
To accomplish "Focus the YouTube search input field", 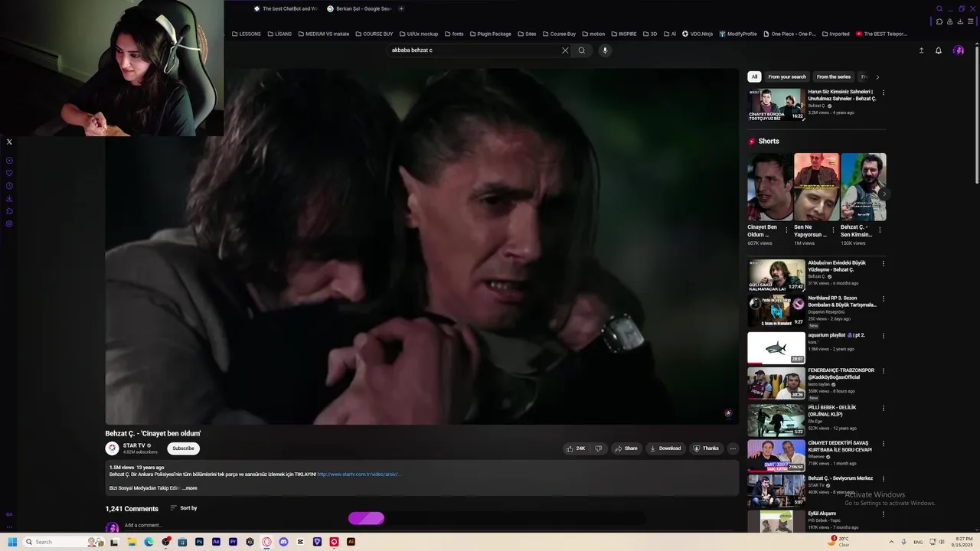I will coord(475,51).
